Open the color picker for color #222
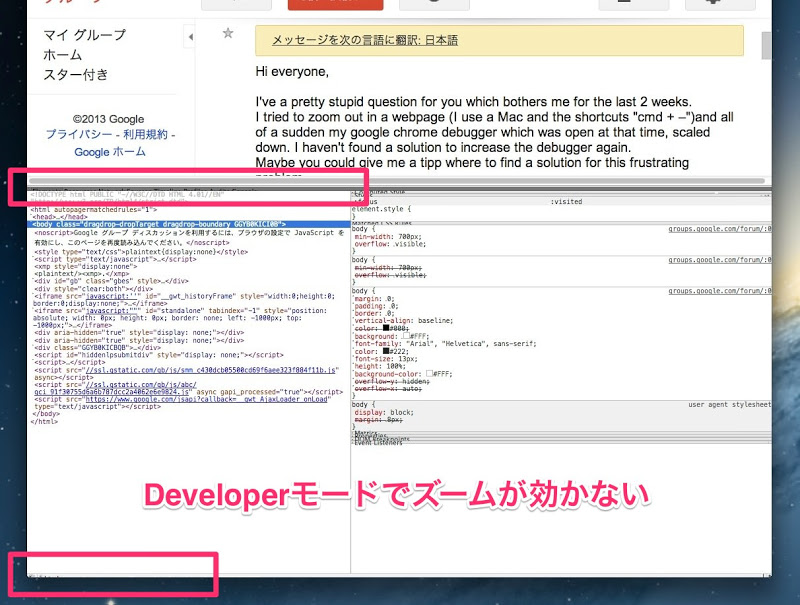The width and height of the screenshot is (800, 605). pyautogui.click(x=386, y=351)
